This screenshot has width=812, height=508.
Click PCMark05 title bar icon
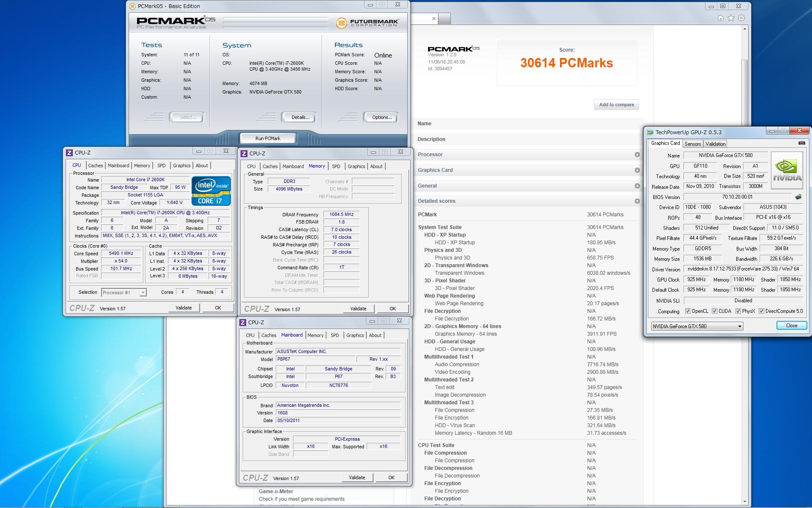coord(133,6)
